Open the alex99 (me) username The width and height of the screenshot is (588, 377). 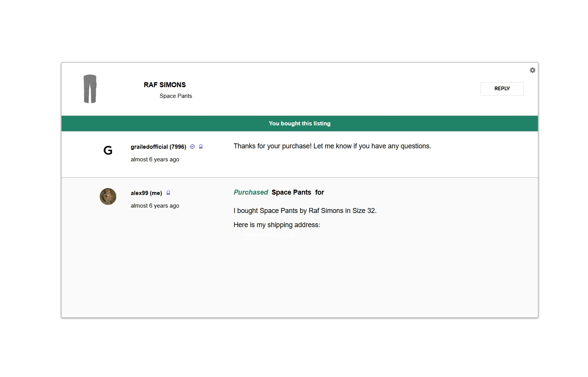click(146, 193)
